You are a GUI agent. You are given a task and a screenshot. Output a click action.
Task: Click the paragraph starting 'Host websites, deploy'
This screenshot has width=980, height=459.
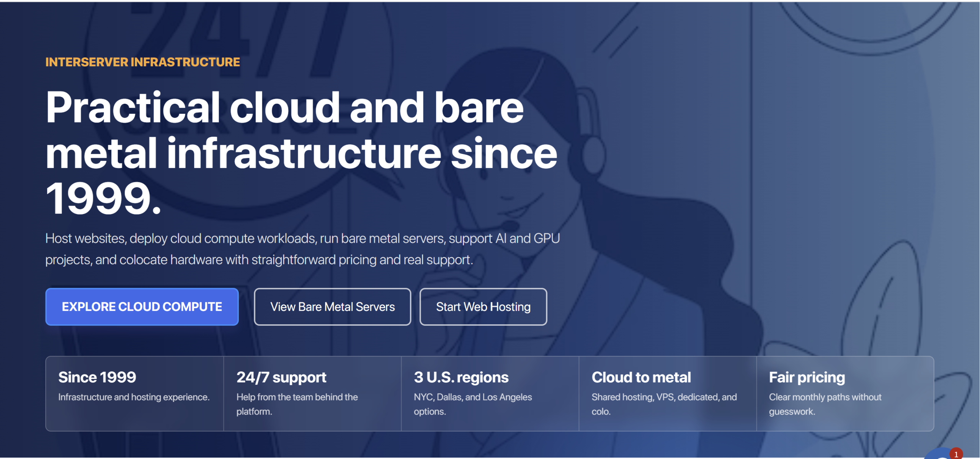click(x=302, y=249)
